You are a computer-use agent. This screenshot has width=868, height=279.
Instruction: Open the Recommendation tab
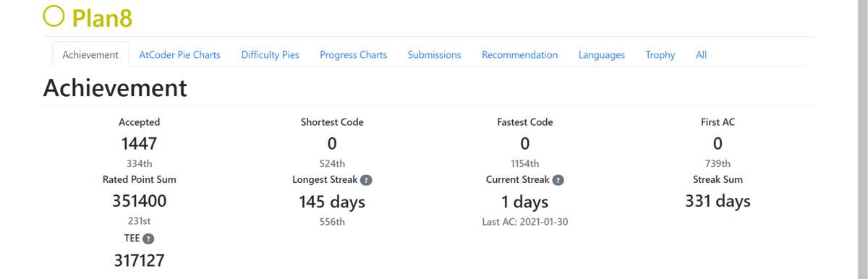pyautogui.click(x=519, y=55)
